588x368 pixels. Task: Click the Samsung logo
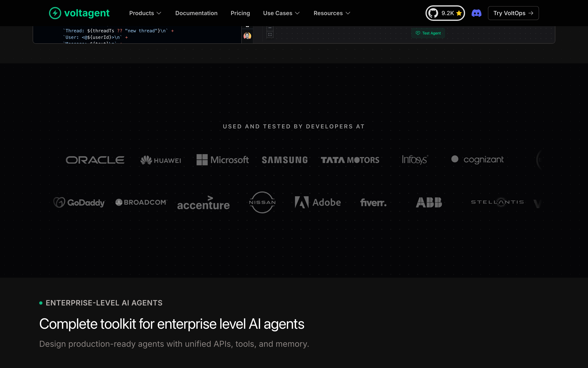pos(285,160)
